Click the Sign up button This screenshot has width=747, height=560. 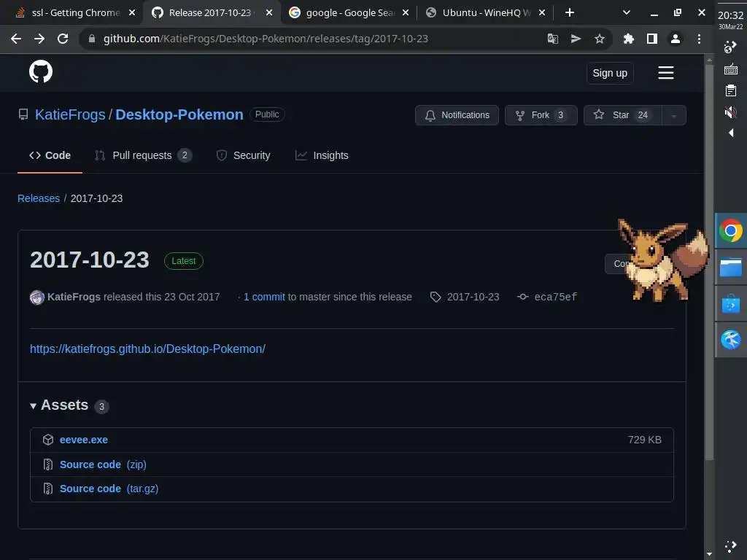point(610,73)
